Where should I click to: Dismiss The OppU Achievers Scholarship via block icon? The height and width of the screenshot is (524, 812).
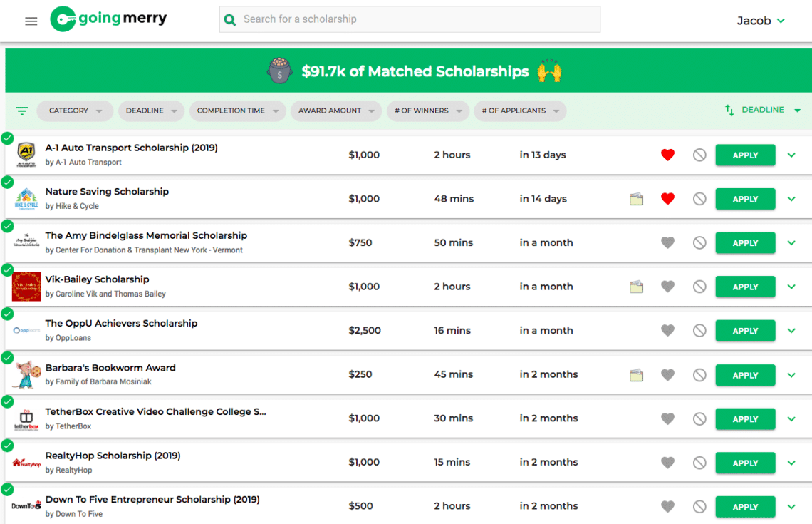point(699,331)
